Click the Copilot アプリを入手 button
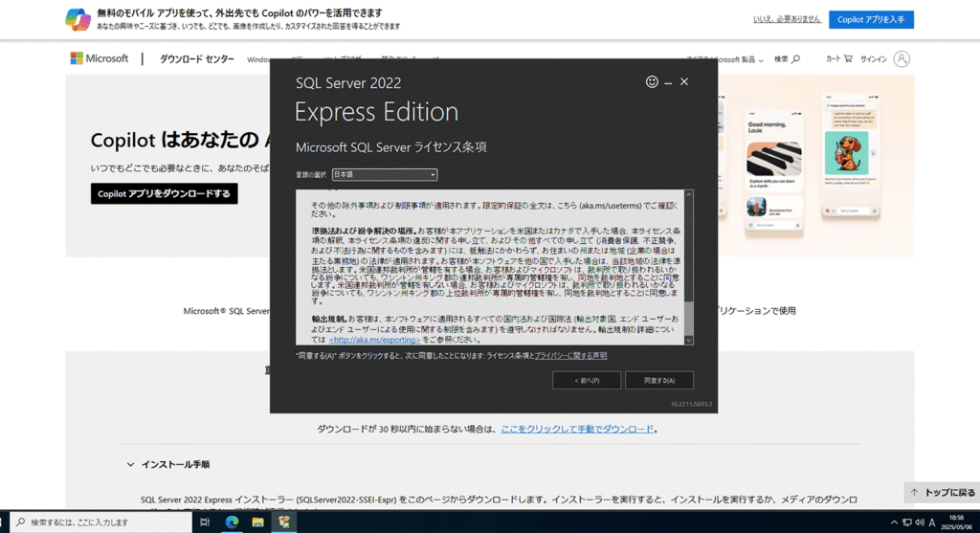This screenshot has height=533, width=980. [x=871, y=19]
